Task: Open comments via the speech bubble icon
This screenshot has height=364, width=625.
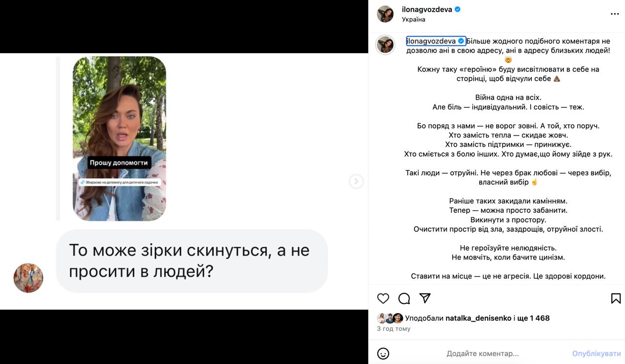Action: point(404,298)
